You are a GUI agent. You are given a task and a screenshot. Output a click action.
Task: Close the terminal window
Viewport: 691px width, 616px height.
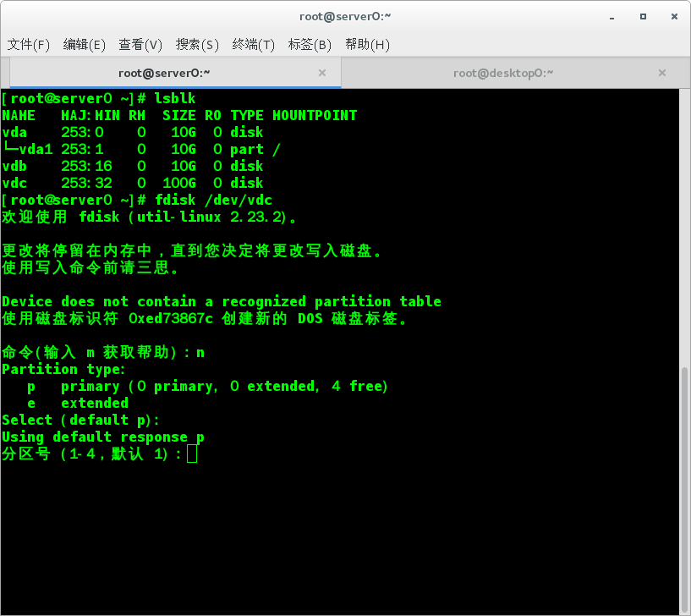point(674,17)
